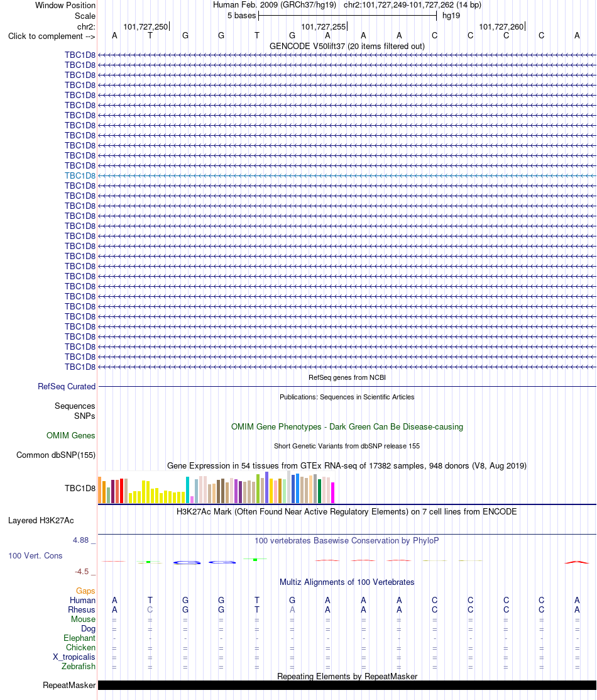Click 'GENCODE V50lift37 (20 items filtered out)' title
This screenshot has height=700, width=597.
click(x=347, y=47)
